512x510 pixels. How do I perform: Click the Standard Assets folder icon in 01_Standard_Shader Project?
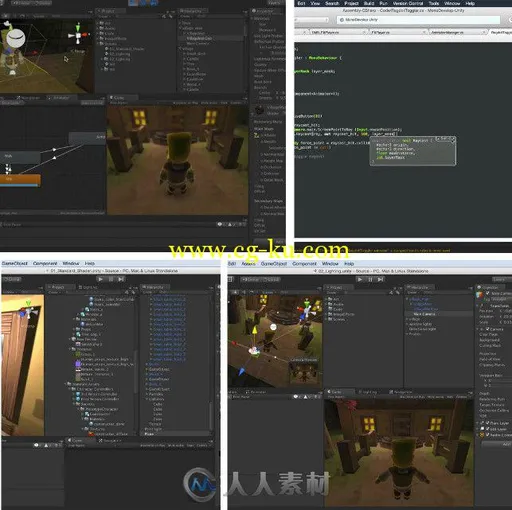69,384
